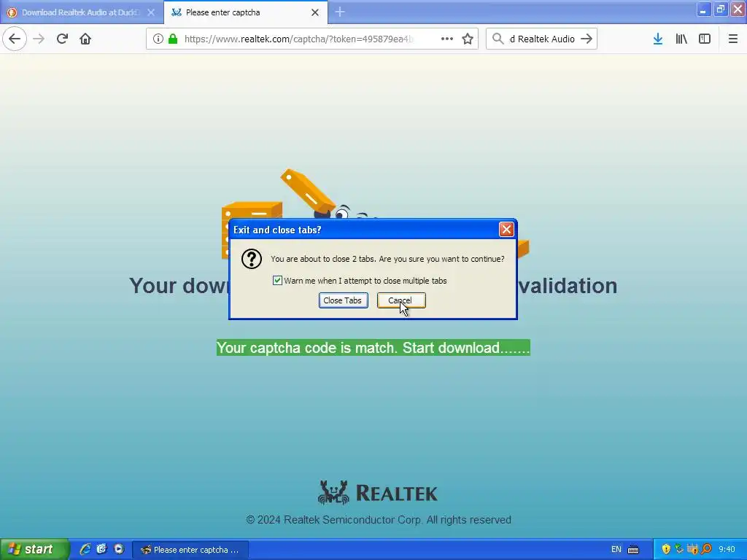Close the 'Exit and close tabs?' dialog
Image resolution: width=747 pixels, height=560 pixels.
tap(506, 230)
